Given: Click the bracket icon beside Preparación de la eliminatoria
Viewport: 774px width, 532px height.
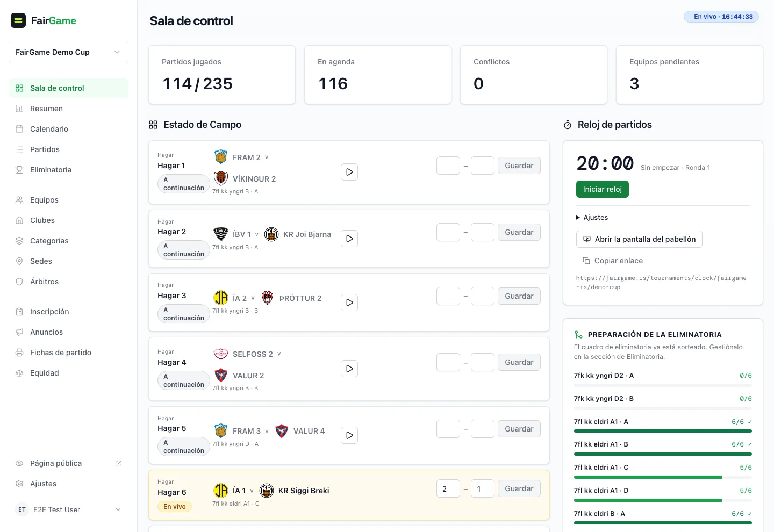Looking at the screenshot, I should click(578, 334).
